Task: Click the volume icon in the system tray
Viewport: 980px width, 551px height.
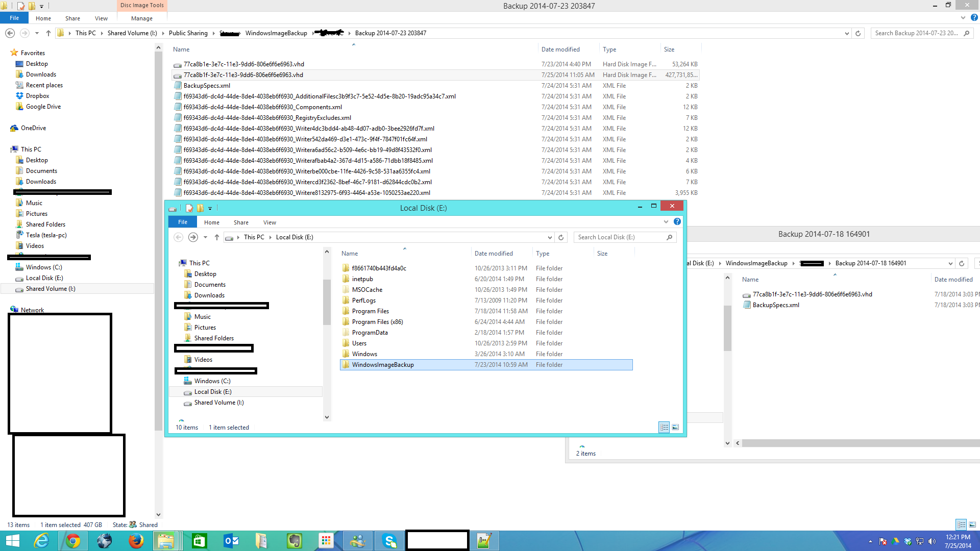Action: click(933, 540)
